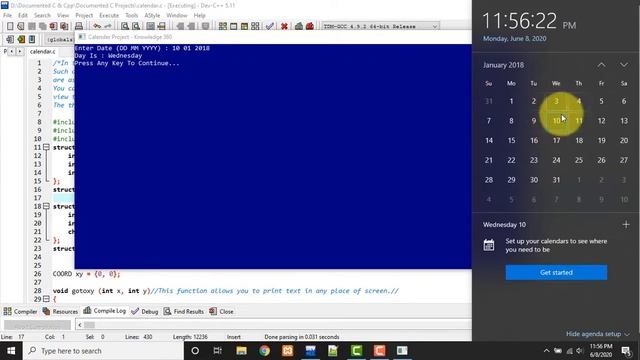This screenshot has width=640, height=360.
Task: Open Find with the magnifier toolbar icon
Action: (x=125, y=26)
